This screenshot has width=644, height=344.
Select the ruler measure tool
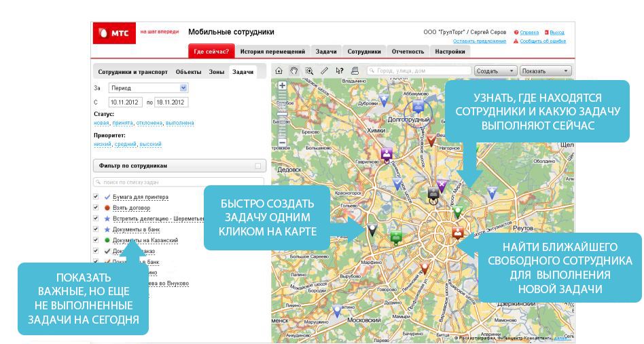[325, 71]
